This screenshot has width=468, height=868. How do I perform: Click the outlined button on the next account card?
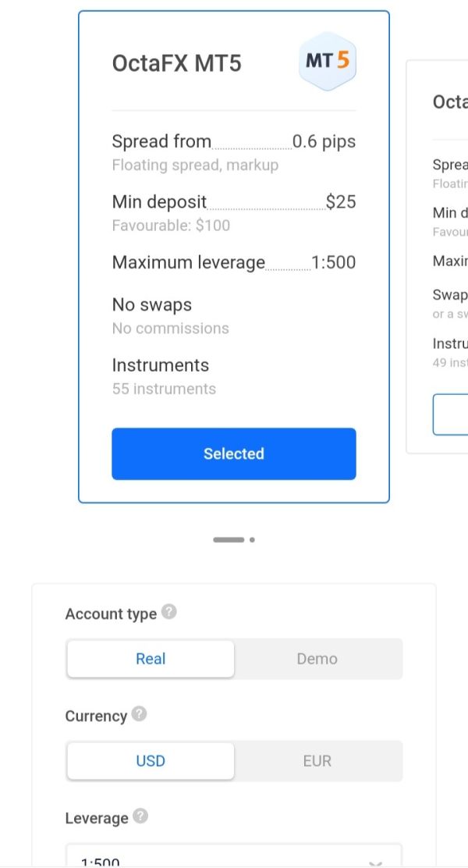(451, 414)
